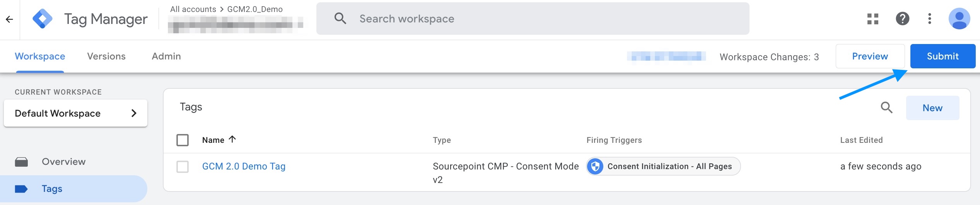The image size is (980, 205).
Task: Click the search icon in Tags panel
Action: 886,107
